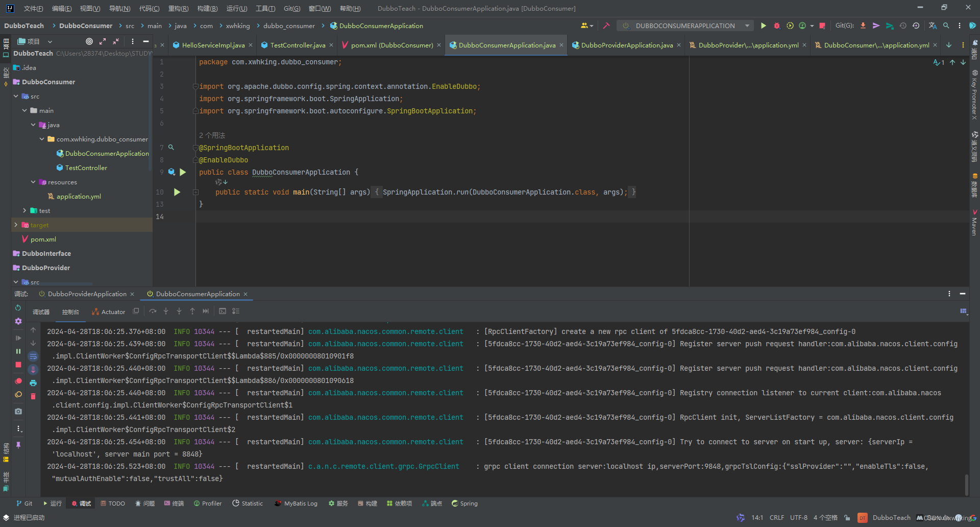Open the Spring tool window button
This screenshot has width=980, height=527.
464,504
